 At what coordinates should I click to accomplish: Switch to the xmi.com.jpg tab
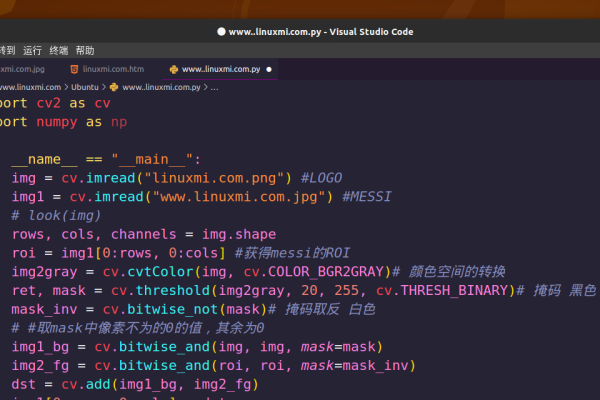pos(22,69)
